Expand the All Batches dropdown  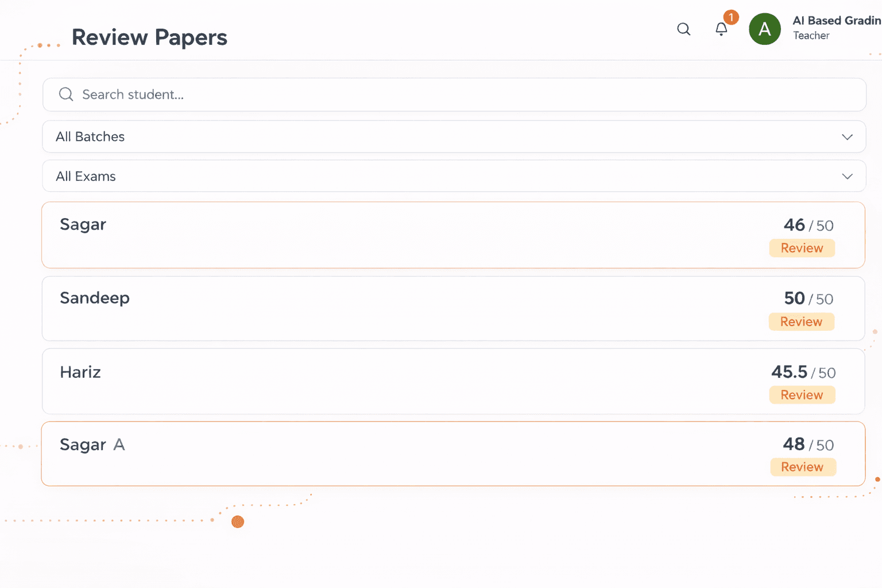(454, 137)
